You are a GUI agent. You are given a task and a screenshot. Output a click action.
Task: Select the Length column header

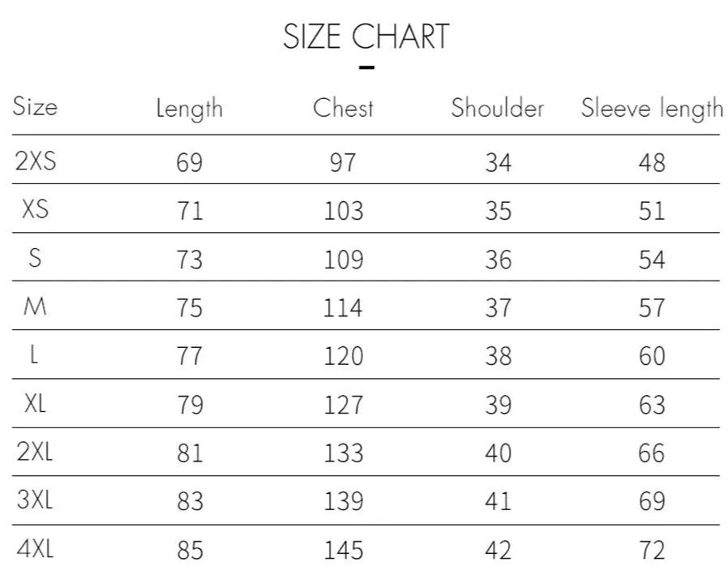tap(190, 109)
